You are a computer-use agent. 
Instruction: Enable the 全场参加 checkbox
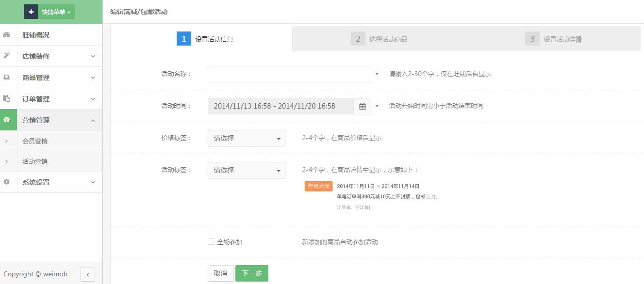point(211,241)
